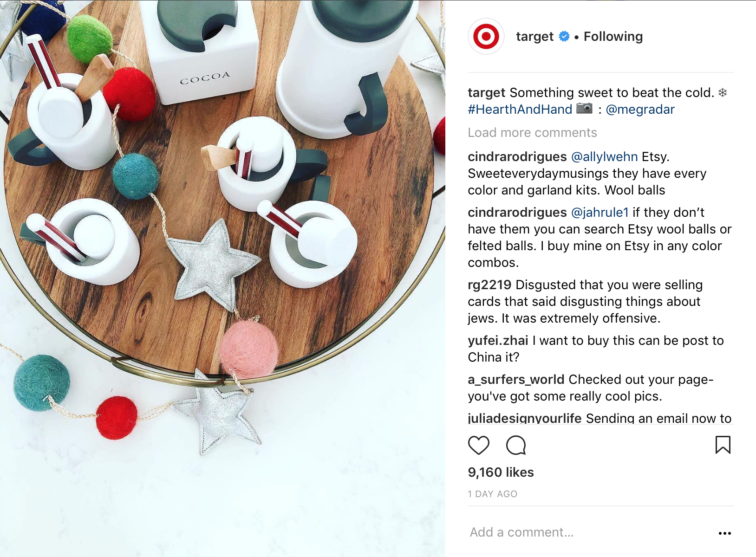Like the post with the heart icon
The image size is (756, 557).
click(x=478, y=446)
